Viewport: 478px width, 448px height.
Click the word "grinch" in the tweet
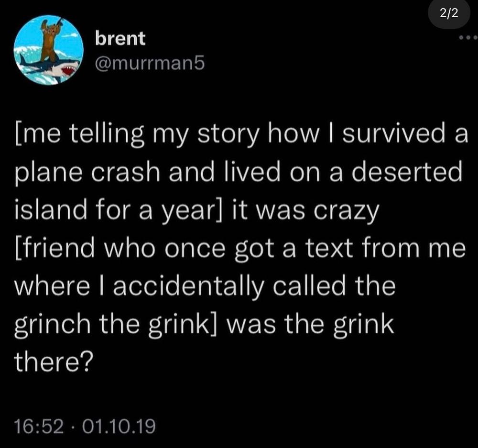pyautogui.click(x=53, y=325)
